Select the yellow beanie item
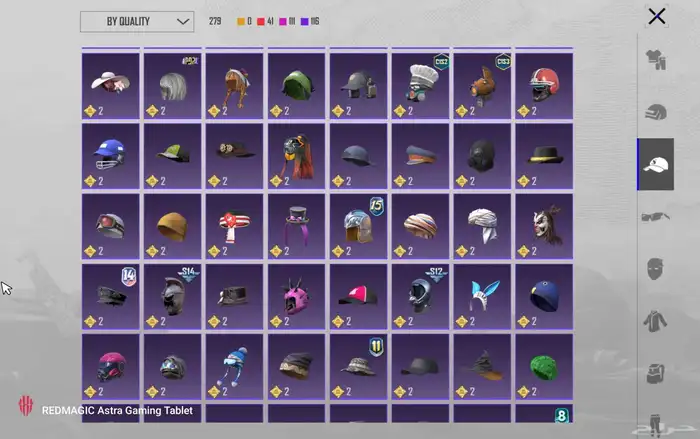The width and height of the screenshot is (700, 439). 173,226
